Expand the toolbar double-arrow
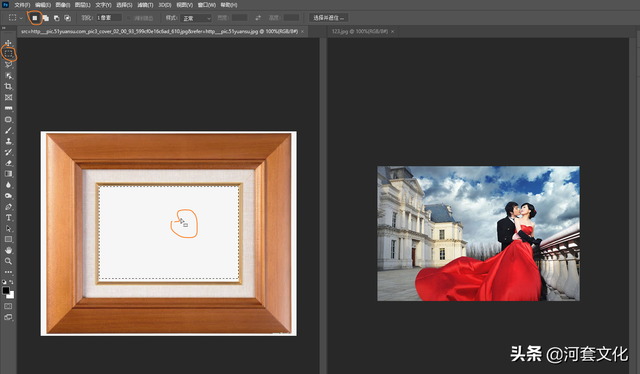 [x=4, y=28]
